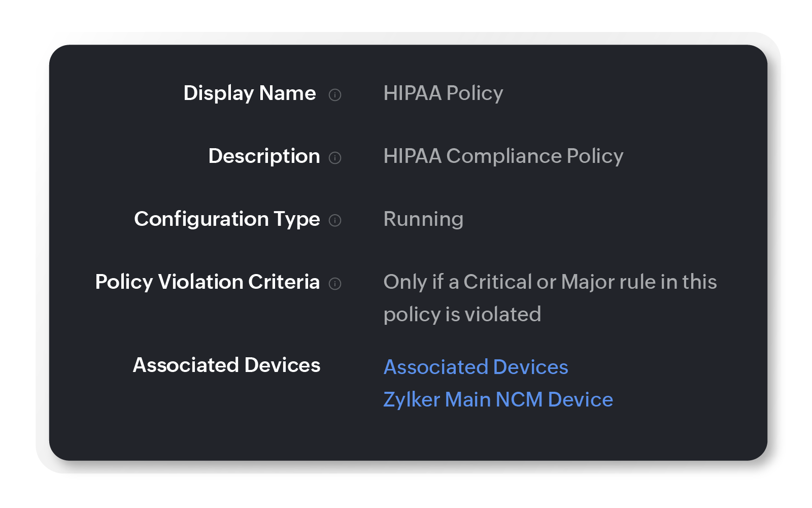Click the info icon beside Display Name

[336, 95]
